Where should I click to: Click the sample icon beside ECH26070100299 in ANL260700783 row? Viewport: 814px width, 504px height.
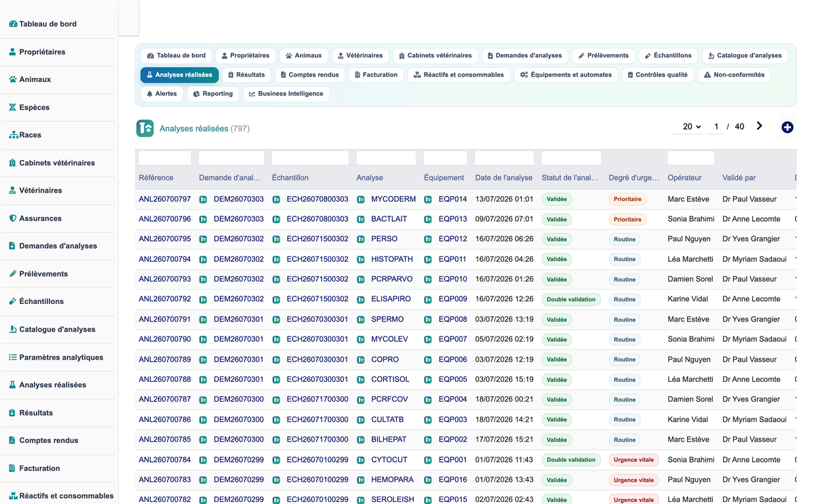click(276, 480)
